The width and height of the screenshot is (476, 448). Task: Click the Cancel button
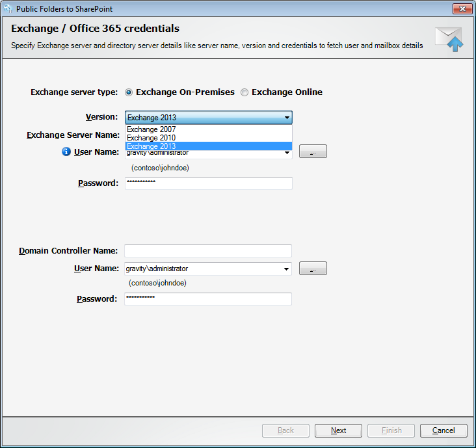(443, 430)
